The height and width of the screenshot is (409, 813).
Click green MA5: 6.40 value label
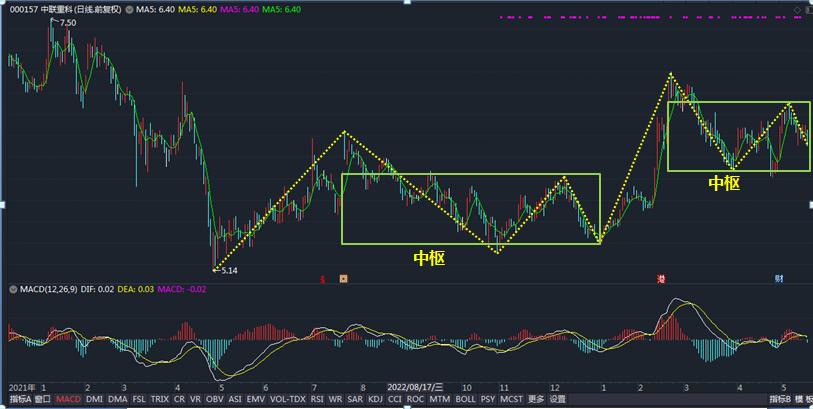(281, 9)
